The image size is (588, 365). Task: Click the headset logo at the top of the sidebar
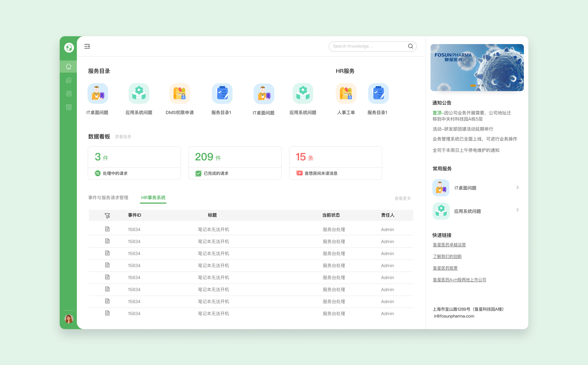[x=69, y=48]
